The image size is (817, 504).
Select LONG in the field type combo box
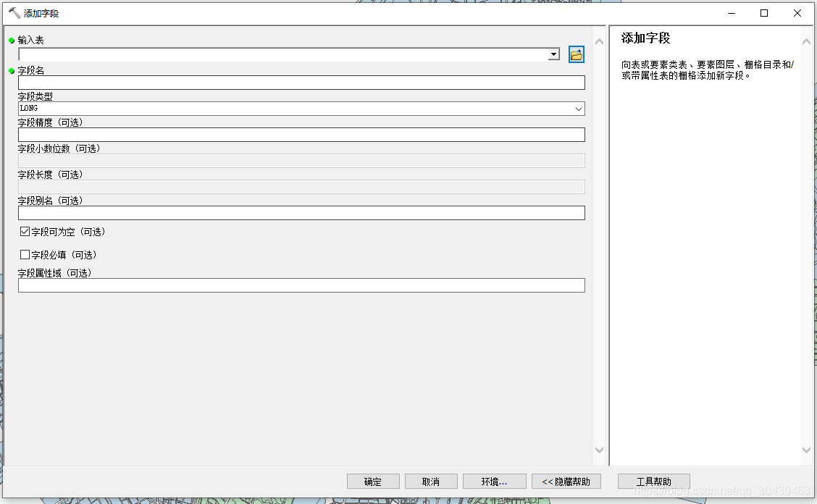pyautogui.click(x=290, y=109)
